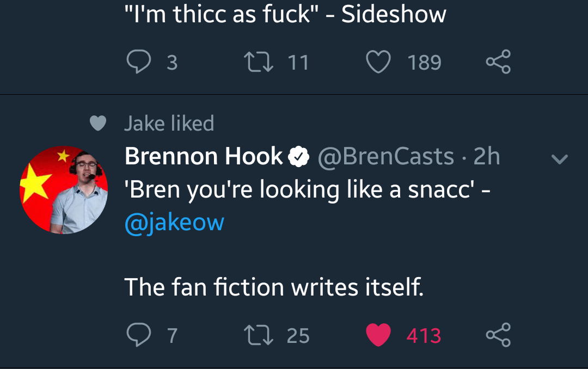Open the 413 likes count
The width and height of the screenshot is (588, 369).
tap(424, 335)
